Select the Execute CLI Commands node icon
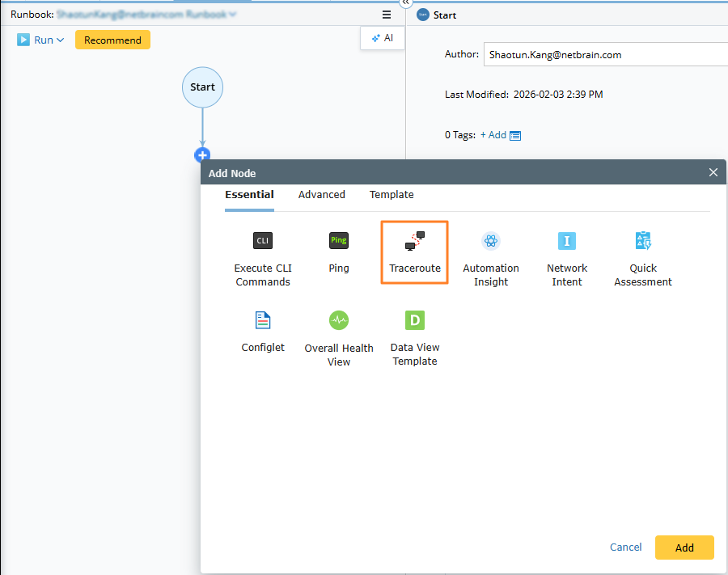Image resolution: width=728 pixels, height=575 pixels. (x=262, y=240)
